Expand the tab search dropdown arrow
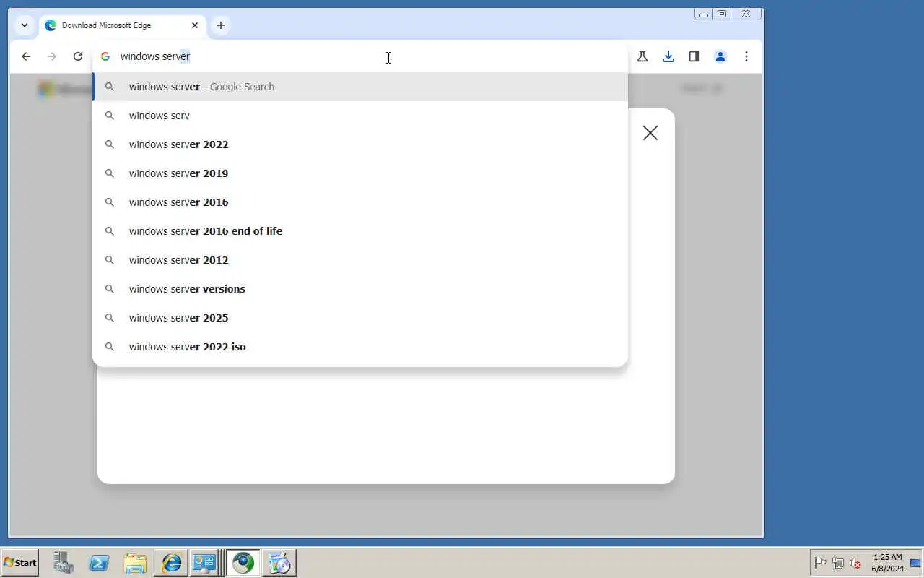 coord(25,25)
